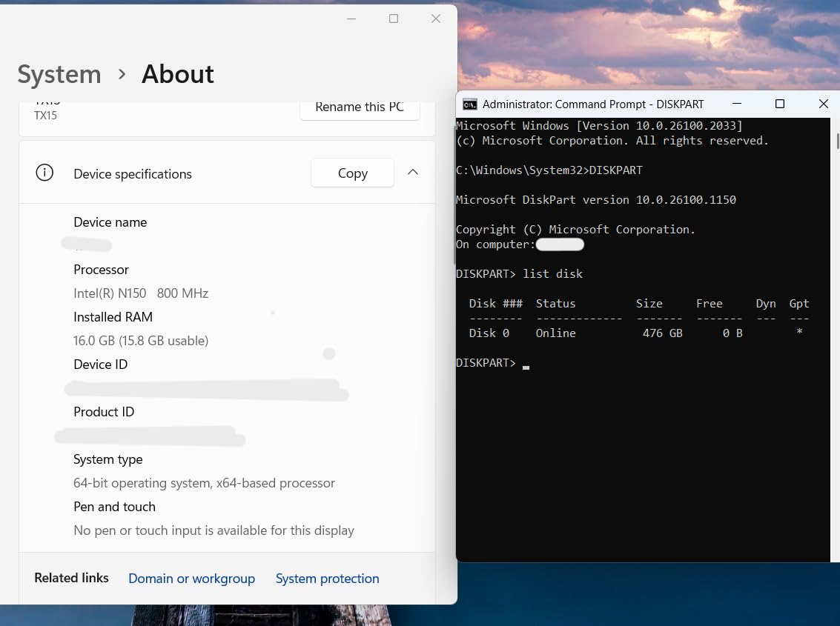This screenshot has height=626, width=840.
Task: Click the 'Dyn' column header in diskpart
Action: click(766, 304)
